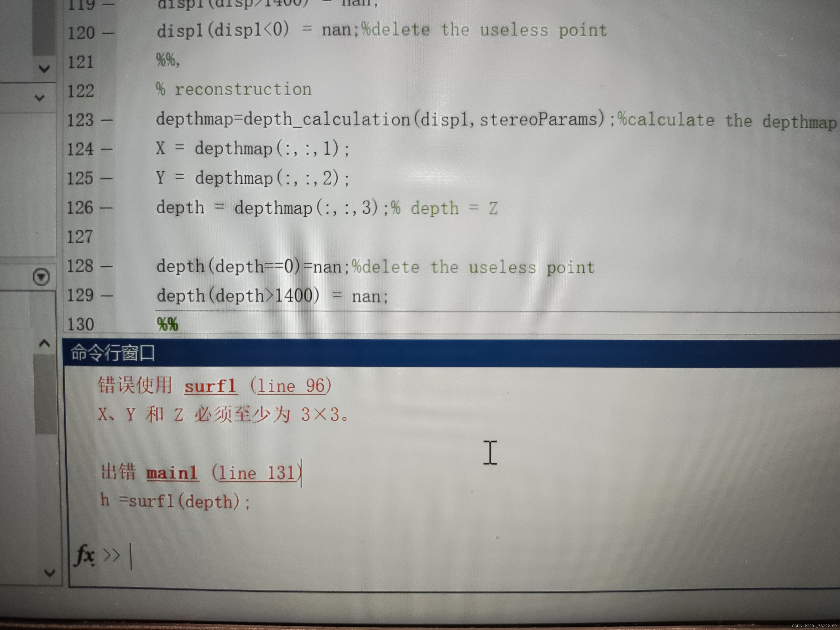Click the '% depth = Z' comment
840x630 pixels.
444,208
